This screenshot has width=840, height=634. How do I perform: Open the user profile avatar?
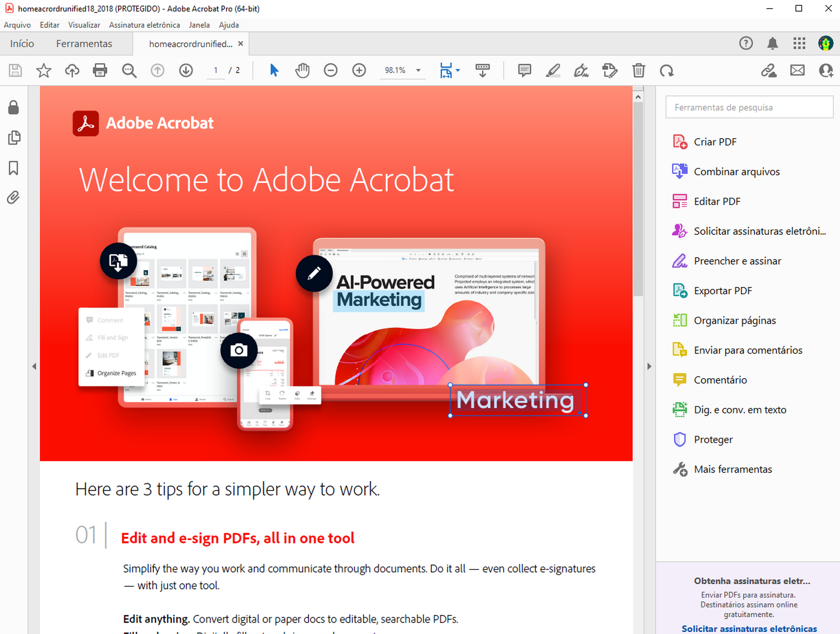pos(826,43)
